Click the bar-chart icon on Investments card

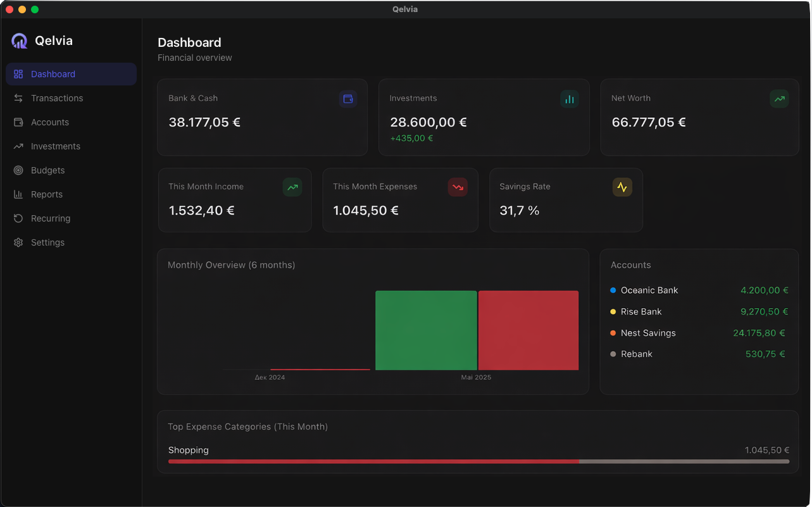[x=569, y=99]
